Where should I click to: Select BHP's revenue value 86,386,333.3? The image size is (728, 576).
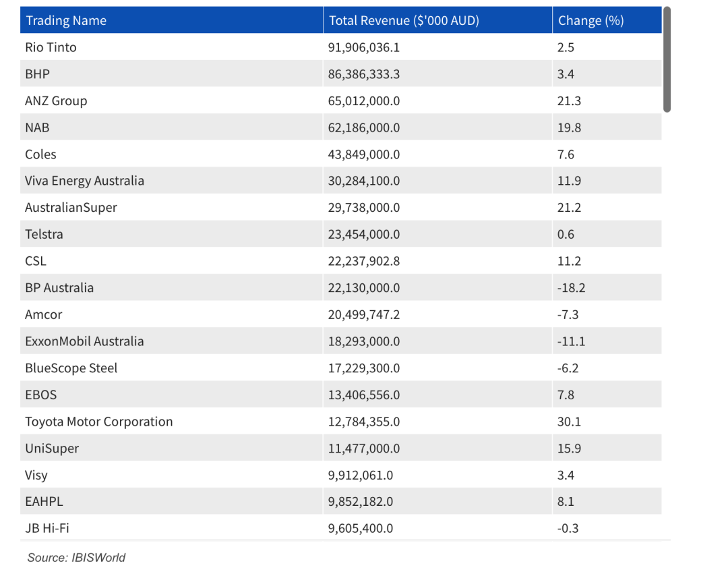click(x=364, y=74)
